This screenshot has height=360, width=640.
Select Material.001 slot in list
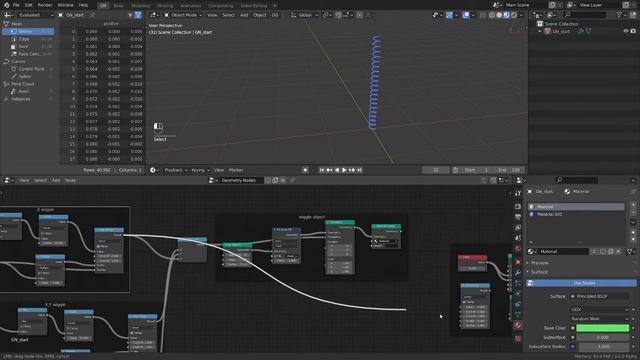coord(576,214)
